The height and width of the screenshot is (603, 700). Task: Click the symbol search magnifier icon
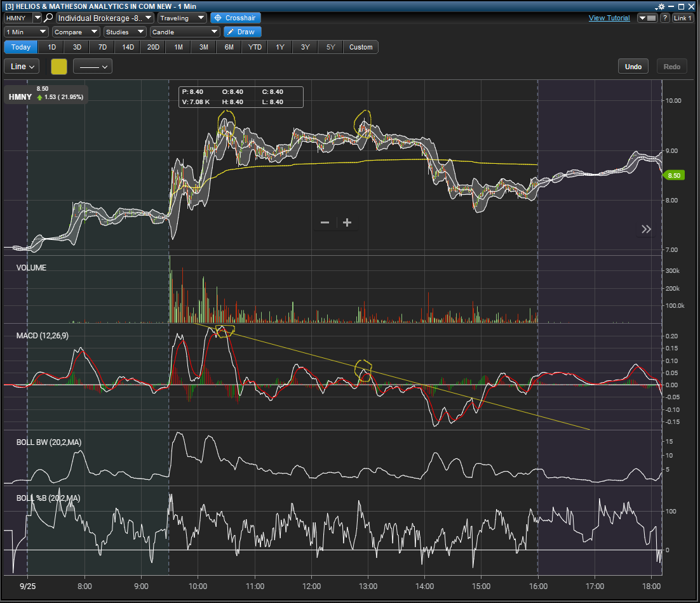[x=48, y=18]
